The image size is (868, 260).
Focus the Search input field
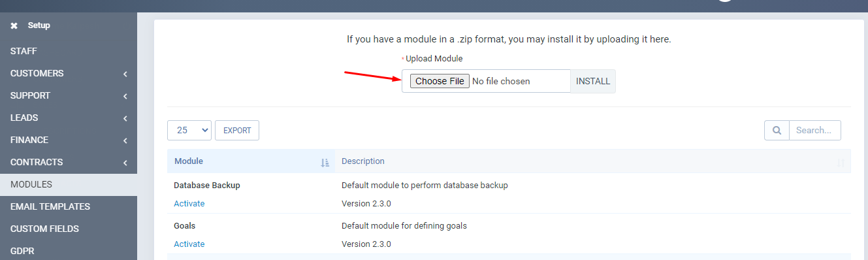[x=815, y=130]
